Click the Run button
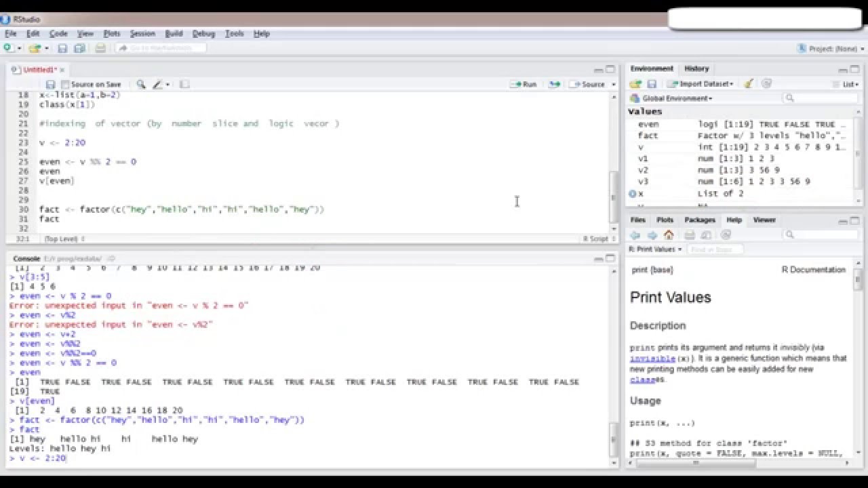This screenshot has width=868, height=488. tap(524, 85)
